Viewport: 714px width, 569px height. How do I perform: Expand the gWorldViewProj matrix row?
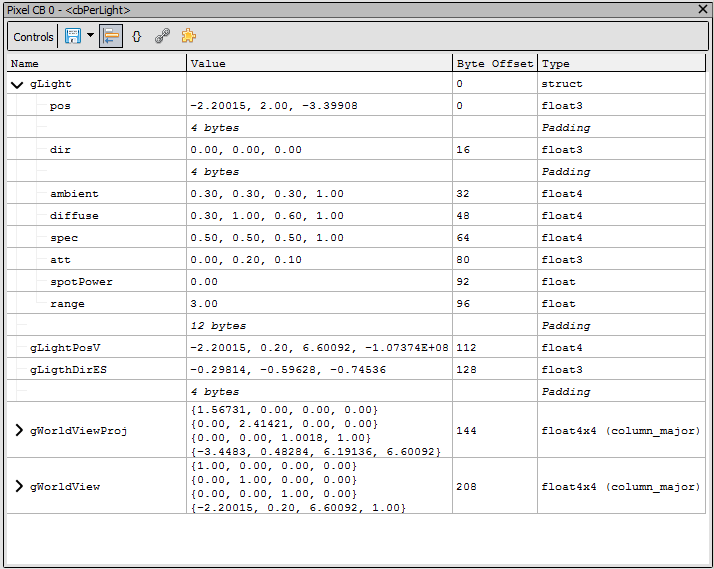coord(19,430)
